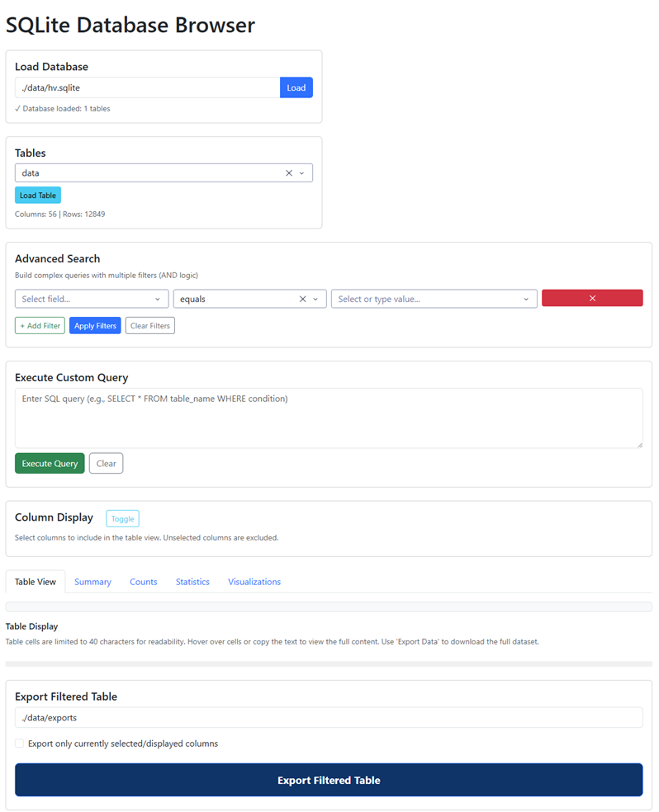Open the Statistics tab
659x812 pixels.
pyautogui.click(x=192, y=582)
